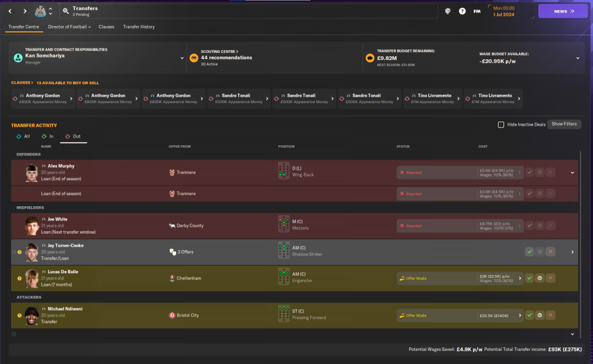This screenshot has width=593, height=364.
Task: Open the Transfer History tab
Action: coord(139,27)
